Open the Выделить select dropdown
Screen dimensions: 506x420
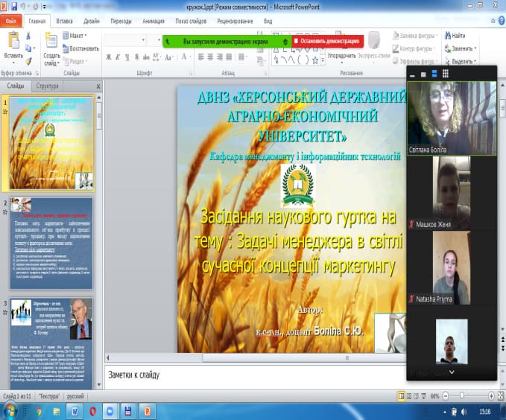click(x=461, y=61)
